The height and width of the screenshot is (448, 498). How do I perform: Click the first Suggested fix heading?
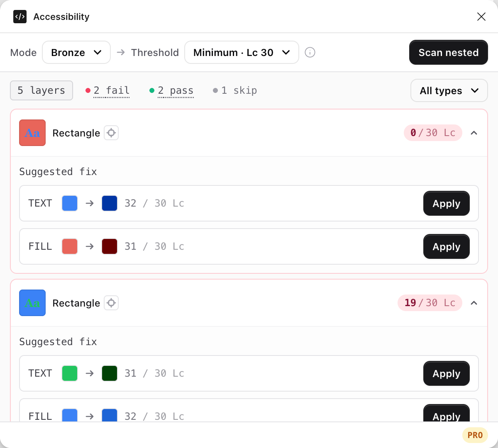click(x=58, y=172)
